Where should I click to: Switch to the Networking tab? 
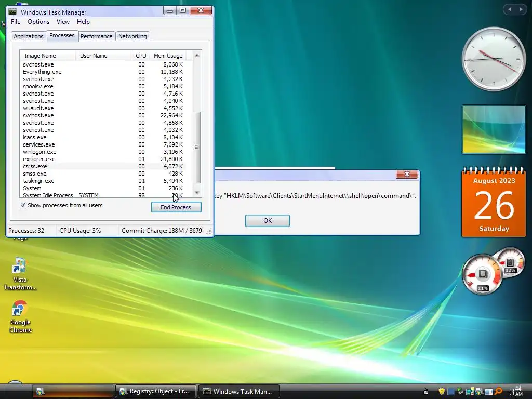[x=132, y=36]
